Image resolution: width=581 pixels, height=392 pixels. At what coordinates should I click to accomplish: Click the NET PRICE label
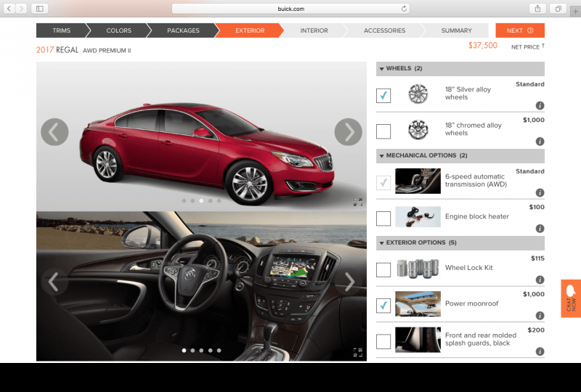coord(525,47)
